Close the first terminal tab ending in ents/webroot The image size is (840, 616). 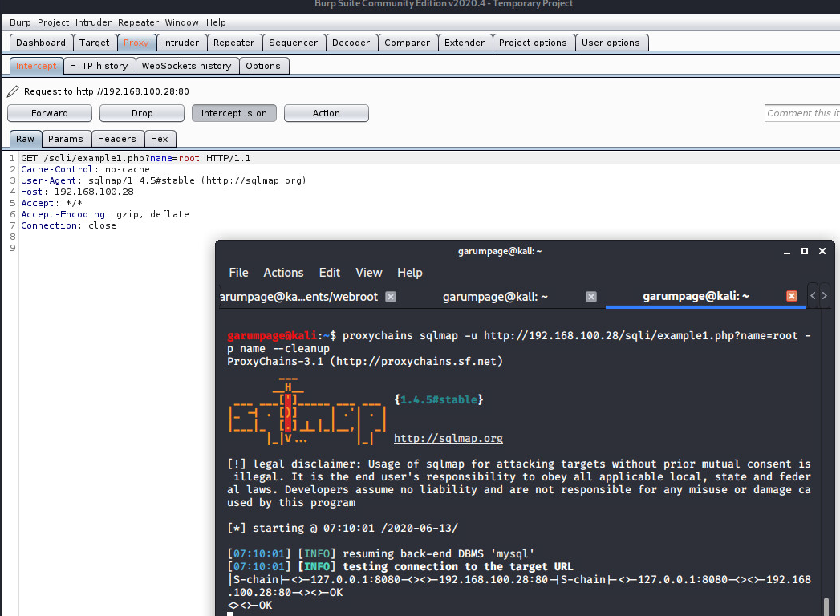coord(391,297)
